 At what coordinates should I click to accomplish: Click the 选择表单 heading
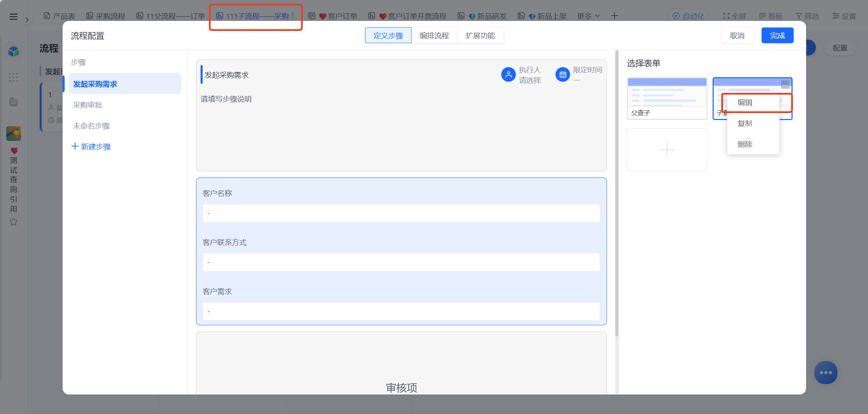coord(643,63)
